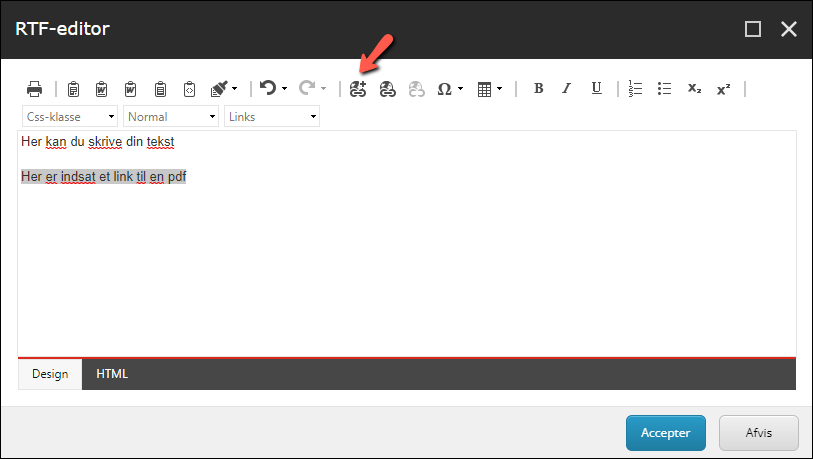Image resolution: width=813 pixels, height=459 pixels.
Task: Click the Remove link icon
Action: 416,89
